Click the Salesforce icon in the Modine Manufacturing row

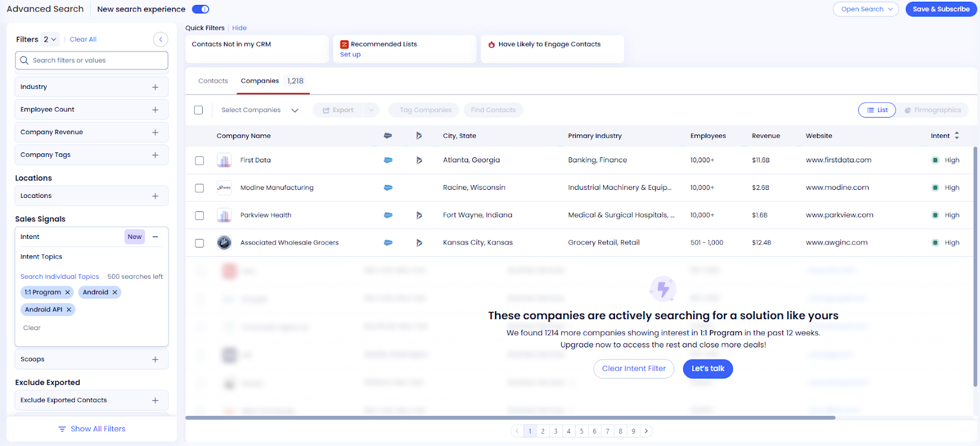click(x=388, y=187)
